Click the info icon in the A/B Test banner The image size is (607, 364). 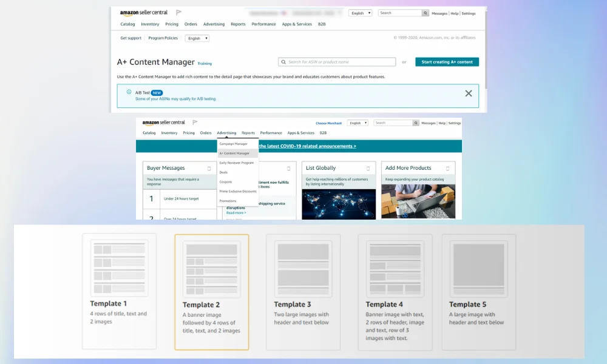(129, 92)
